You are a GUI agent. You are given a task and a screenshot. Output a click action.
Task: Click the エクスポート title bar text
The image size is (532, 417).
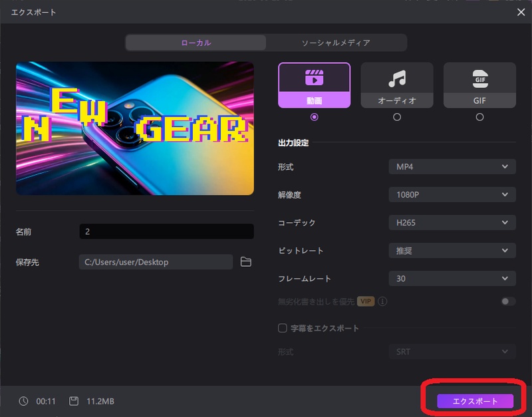[34, 12]
